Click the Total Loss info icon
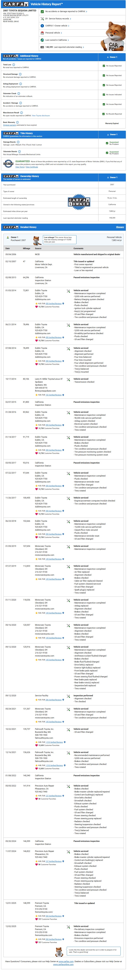127x980 pixels. [14, 65]
